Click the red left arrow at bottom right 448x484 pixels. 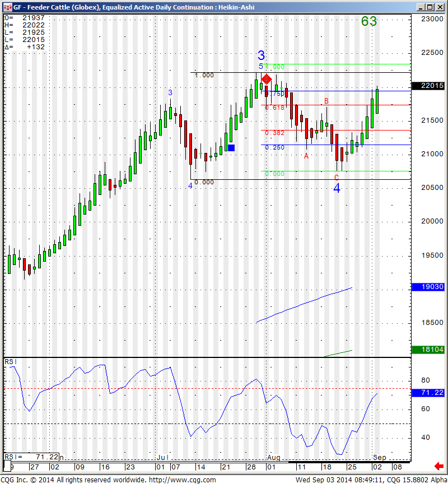(440, 466)
